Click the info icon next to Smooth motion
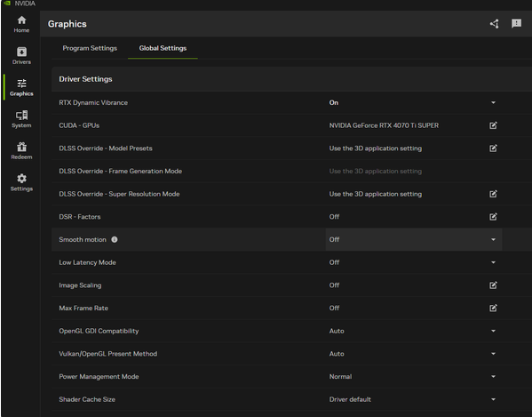The image size is (532, 417). (x=115, y=239)
